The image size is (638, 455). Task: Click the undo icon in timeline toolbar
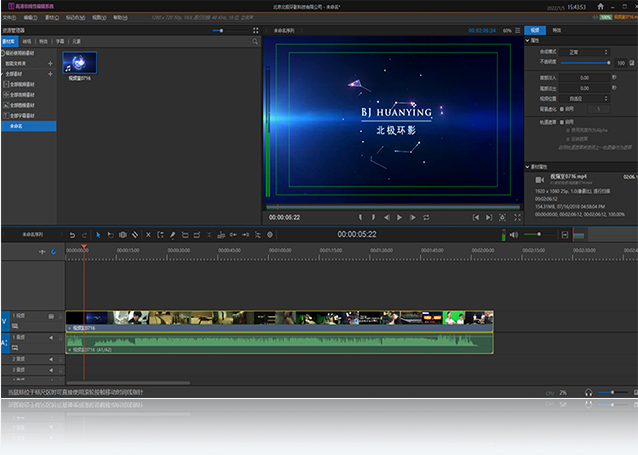pos(72,234)
